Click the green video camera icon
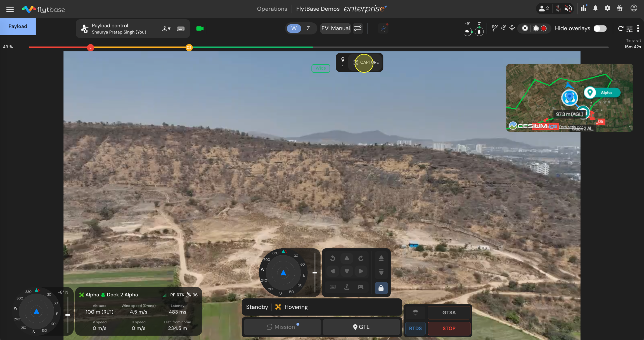Viewport: 644px width, 340px height. 200,29
